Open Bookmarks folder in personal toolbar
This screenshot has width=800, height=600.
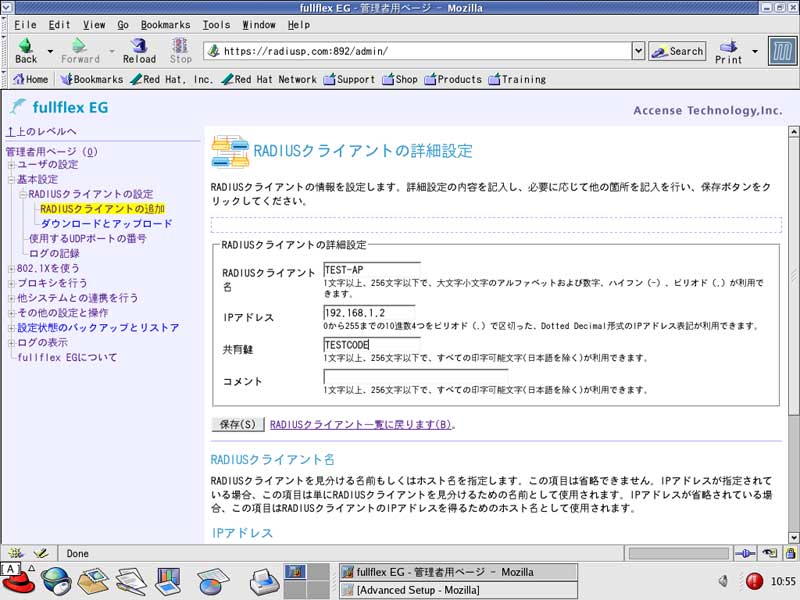(91, 79)
